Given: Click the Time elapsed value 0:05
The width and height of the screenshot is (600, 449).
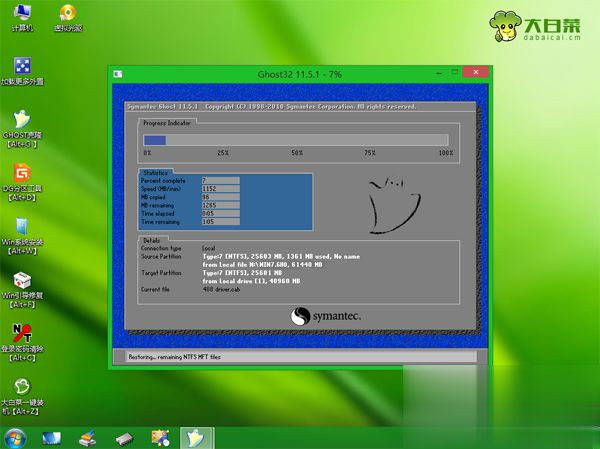Looking at the screenshot, I should click(221, 214).
